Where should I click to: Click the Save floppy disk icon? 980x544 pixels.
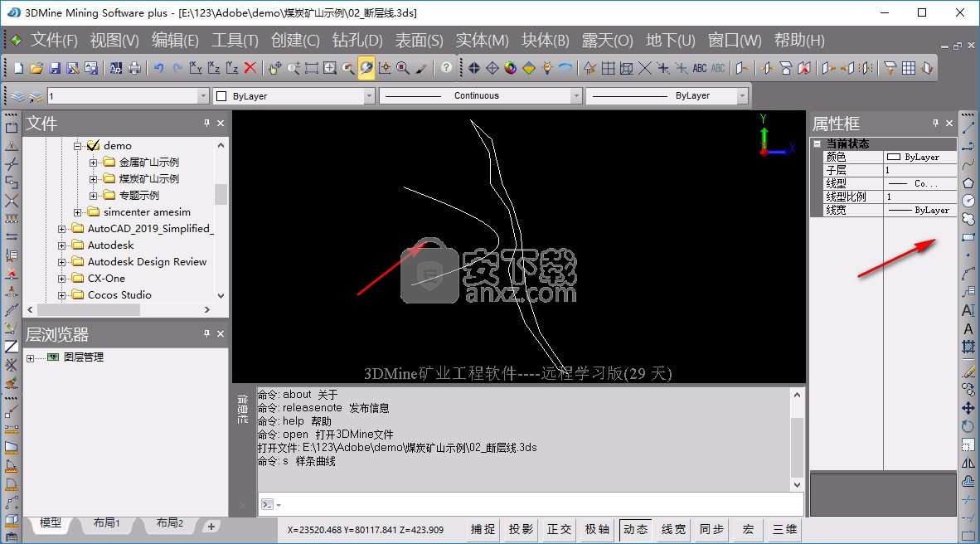(x=55, y=68)
